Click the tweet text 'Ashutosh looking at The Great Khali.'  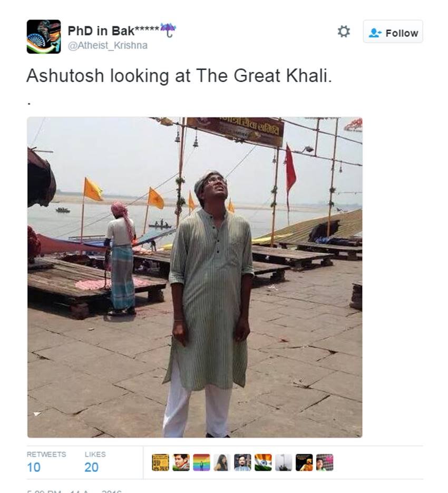[x=179, y=76]
